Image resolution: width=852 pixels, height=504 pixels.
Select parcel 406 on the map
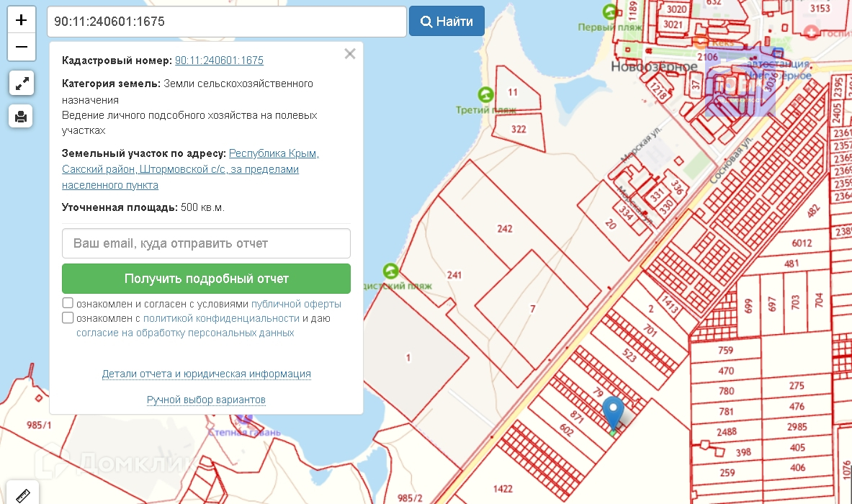coord(797,467)
